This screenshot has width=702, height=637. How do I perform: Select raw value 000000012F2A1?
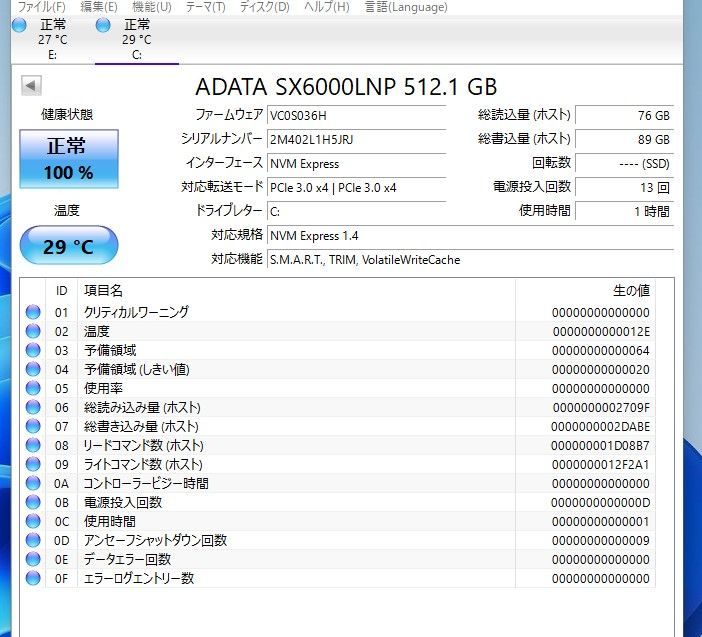601,465
